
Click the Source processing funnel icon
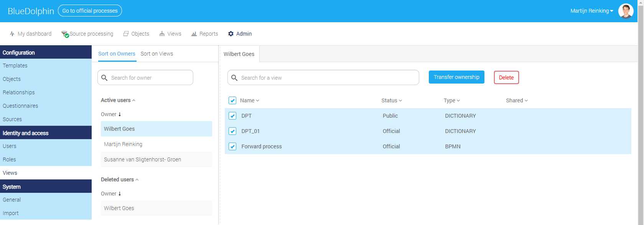(x=65, y=34)
